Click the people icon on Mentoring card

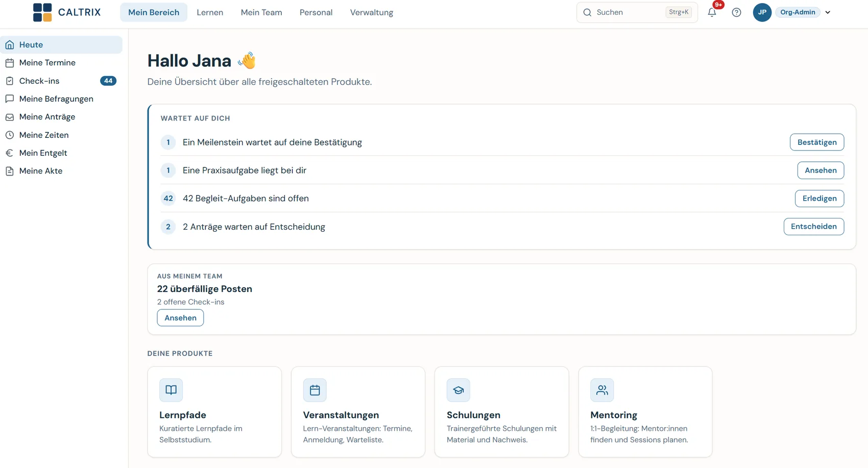pos(602,390)
